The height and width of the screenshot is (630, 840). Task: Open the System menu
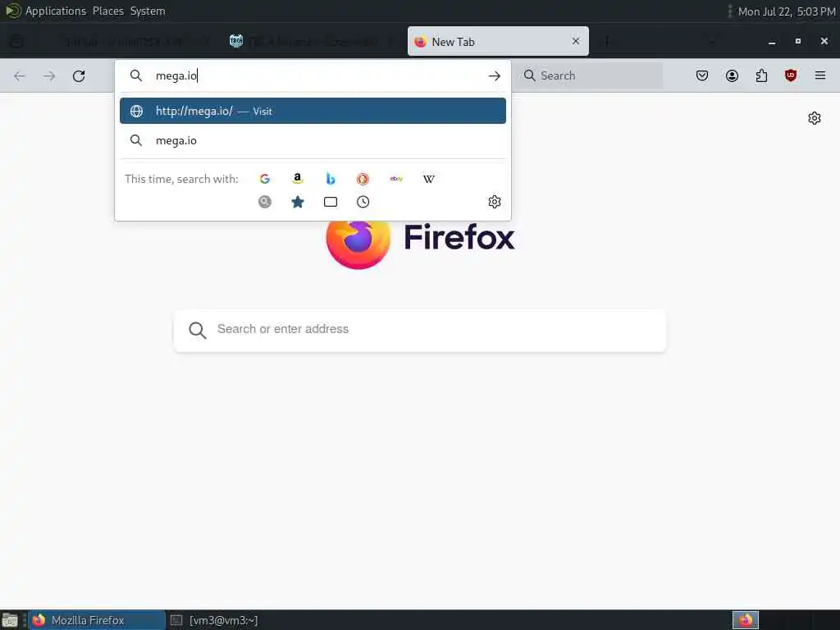148,11
